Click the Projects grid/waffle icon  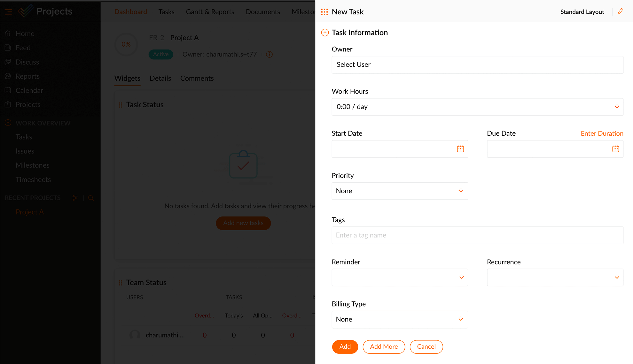324,12
